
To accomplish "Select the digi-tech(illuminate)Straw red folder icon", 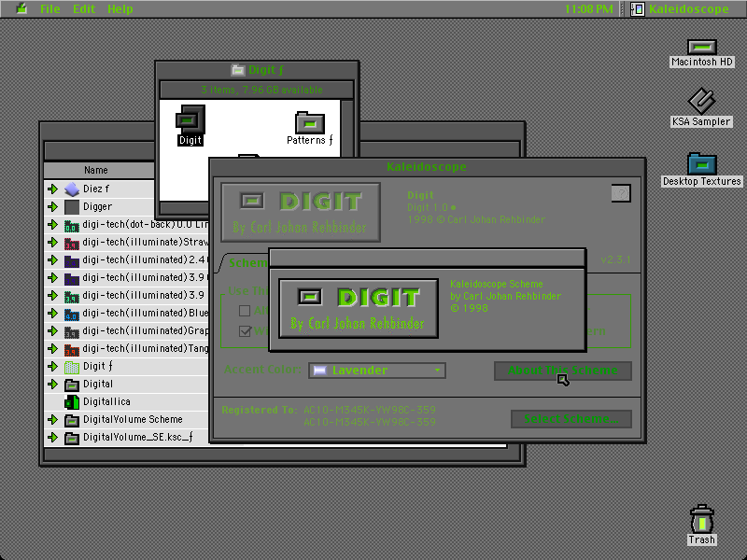I will pyautogui.click(x=72, y=244).
